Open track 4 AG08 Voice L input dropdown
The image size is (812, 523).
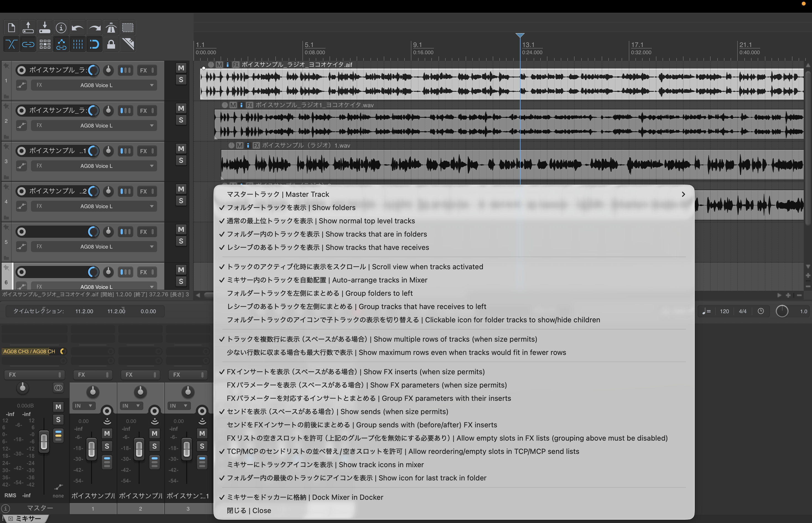tap(94, 206)
